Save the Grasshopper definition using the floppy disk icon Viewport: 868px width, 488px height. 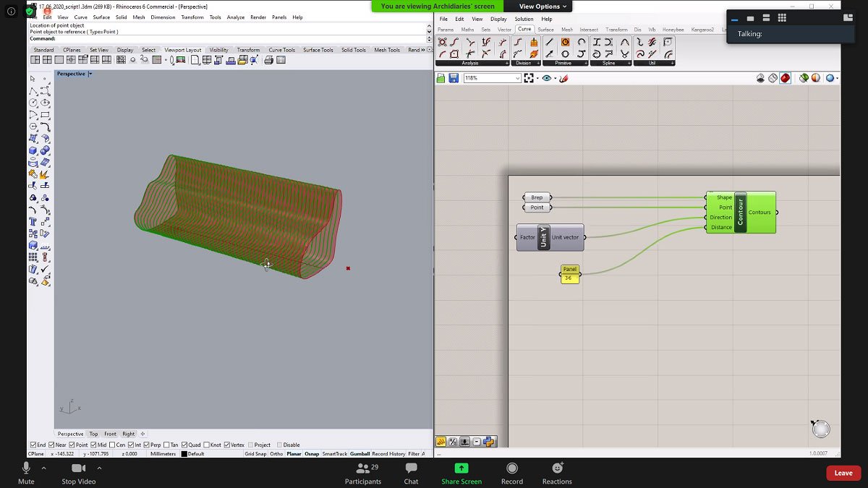pyautogui.click(x=454, y=78)
